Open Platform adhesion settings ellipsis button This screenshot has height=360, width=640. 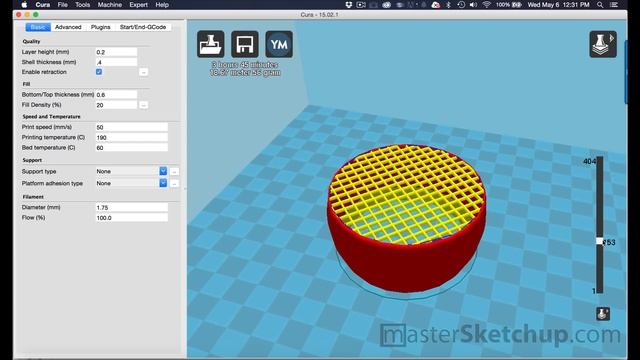[174, 183]
